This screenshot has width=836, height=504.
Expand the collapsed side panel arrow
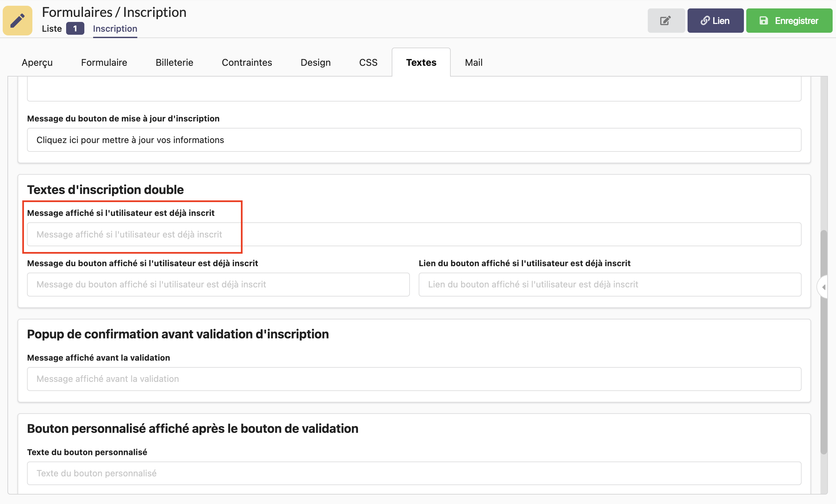(x=824, y=287)
